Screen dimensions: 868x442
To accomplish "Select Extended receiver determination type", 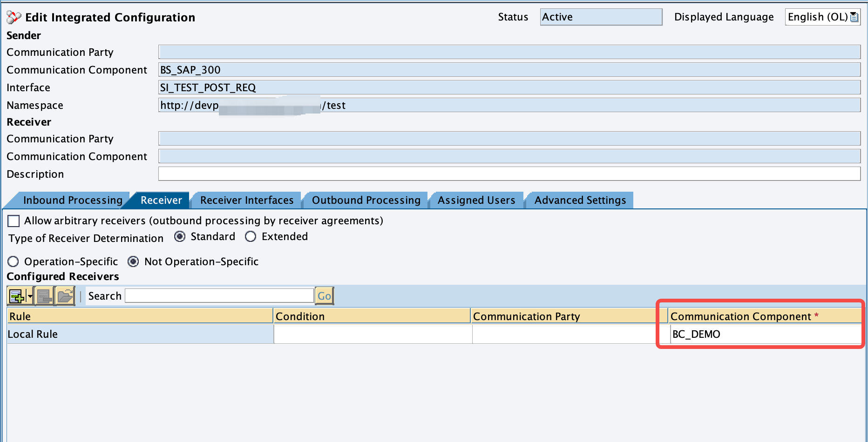I will (x=251, y=237).
